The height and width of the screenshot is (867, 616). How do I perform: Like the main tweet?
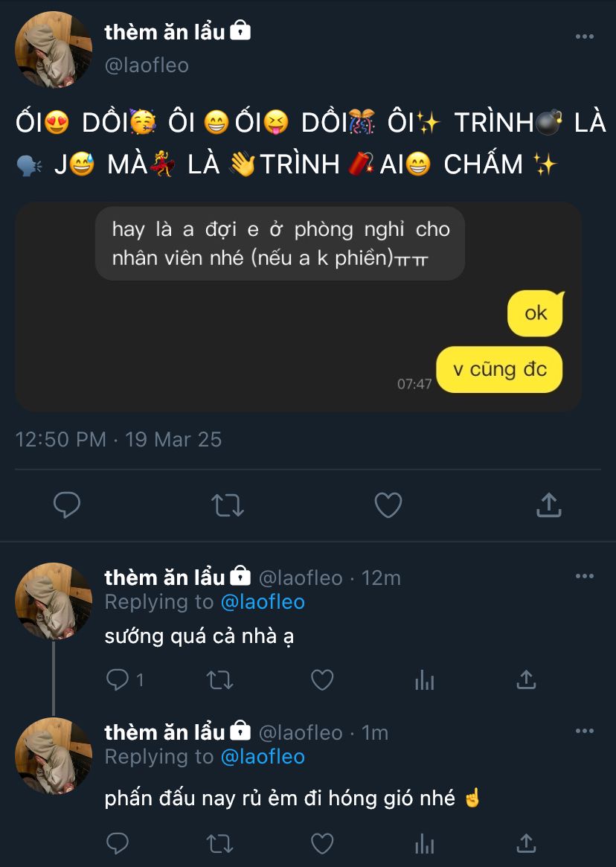tap(388, 505)
